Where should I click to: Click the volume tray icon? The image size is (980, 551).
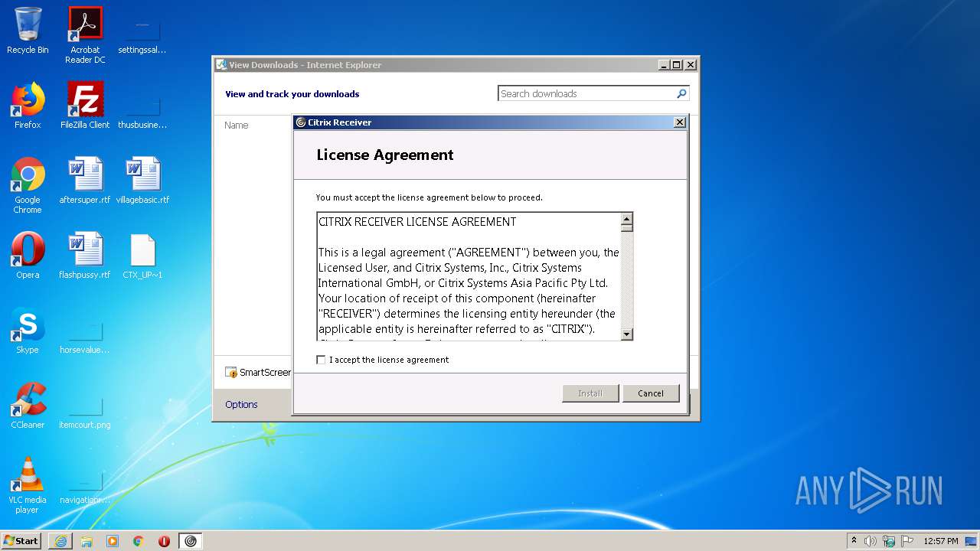(871, 541)
